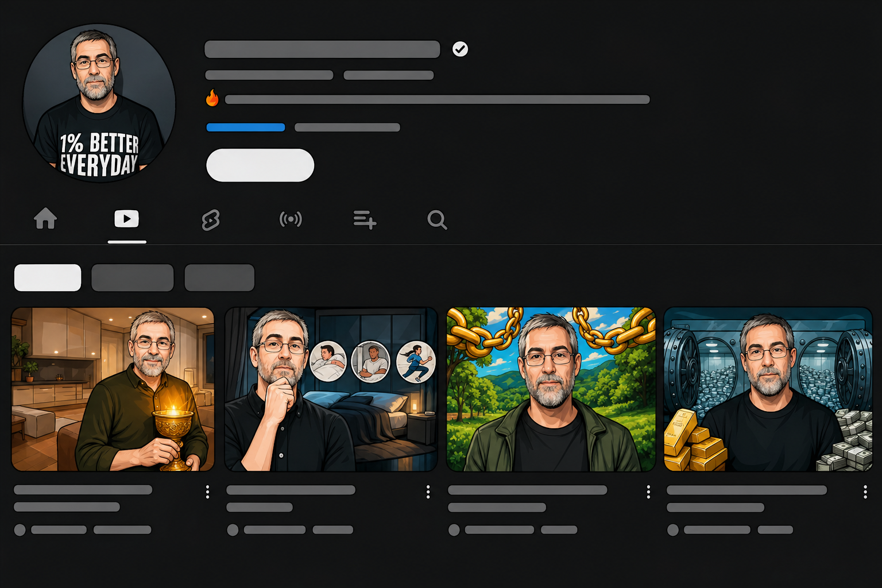Click the sitting person circle in bedroom thumbnail
Viewport: 882px width, 588px height.
click(x=372, y=361)
